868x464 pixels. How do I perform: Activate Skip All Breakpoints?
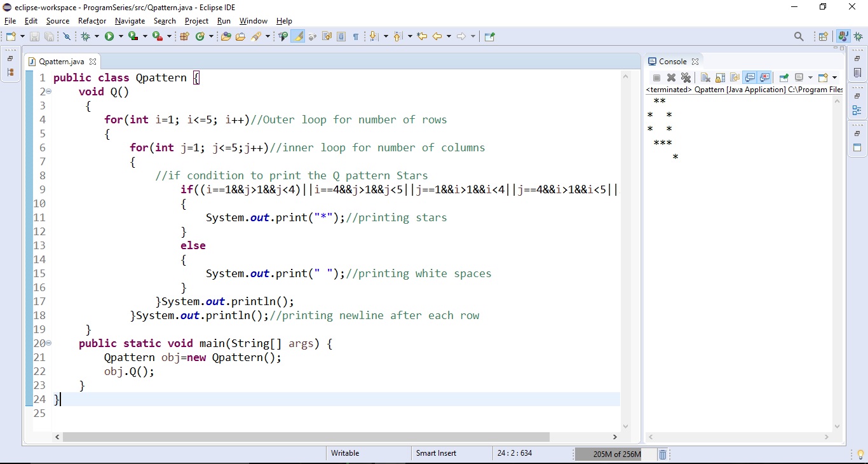67,36
